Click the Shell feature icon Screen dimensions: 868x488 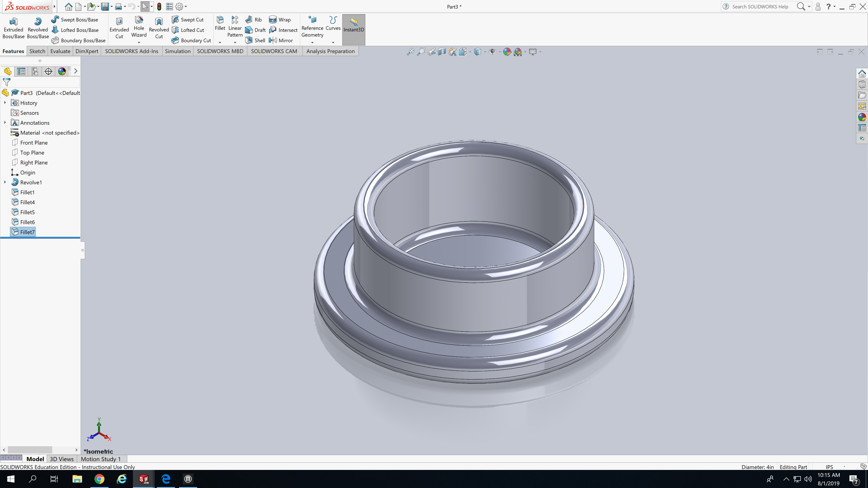tap(249, 40)
